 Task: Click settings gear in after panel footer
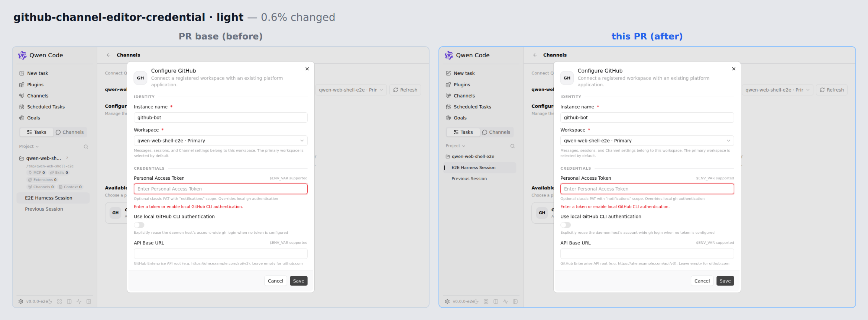pyautogui.click(x=447, y=301)
